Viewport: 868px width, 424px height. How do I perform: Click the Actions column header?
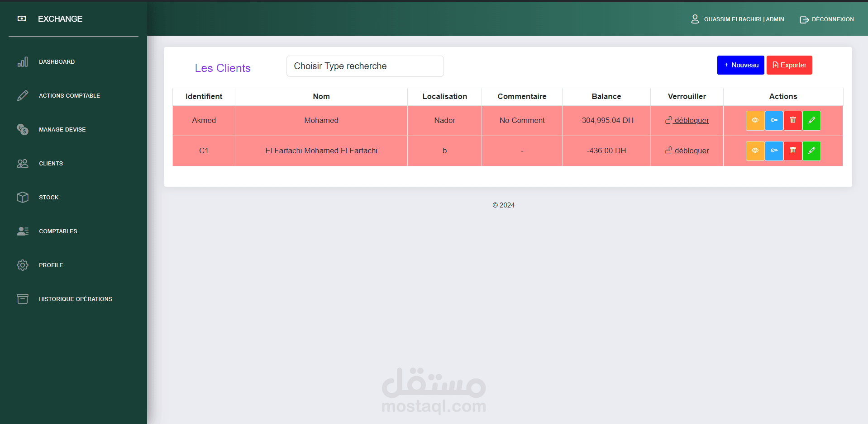click(783, 96)
